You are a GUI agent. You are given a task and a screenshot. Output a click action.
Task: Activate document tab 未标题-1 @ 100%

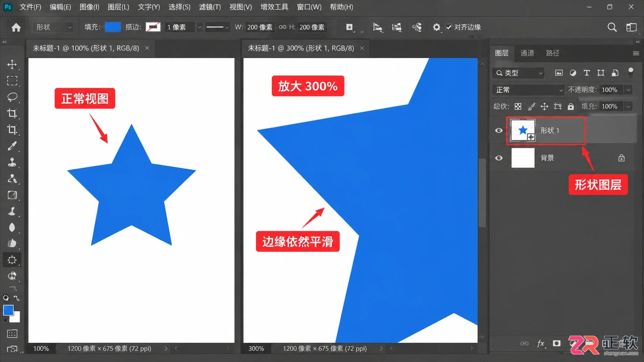point(86,48)
